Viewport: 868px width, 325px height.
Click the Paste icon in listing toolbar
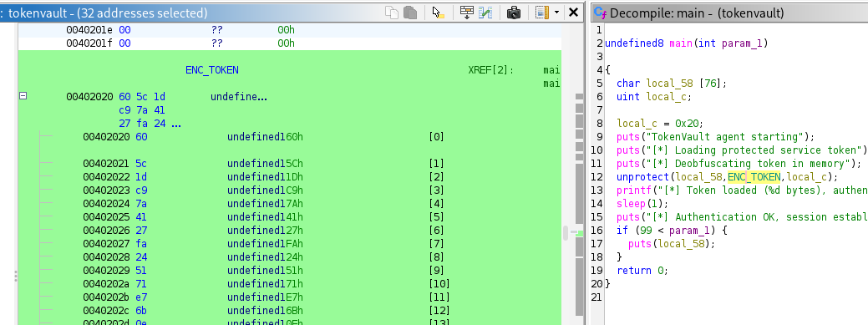click(x=409, y=13)
